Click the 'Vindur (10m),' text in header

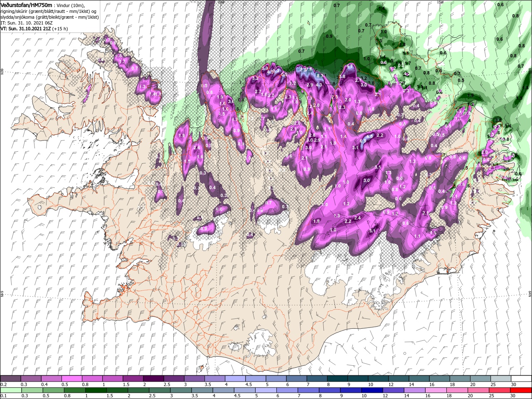(70, 5)
